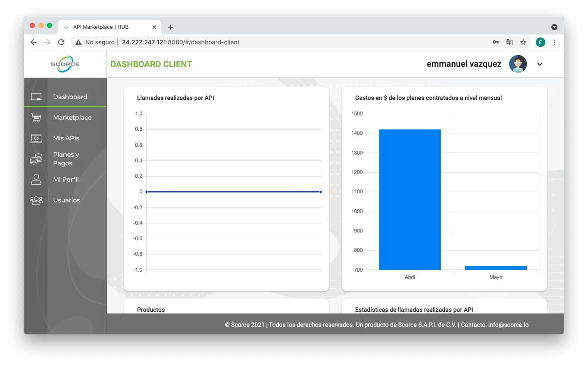
Task: Click the emmanuel vazquez user name
Action: click(x=464, y=64)
